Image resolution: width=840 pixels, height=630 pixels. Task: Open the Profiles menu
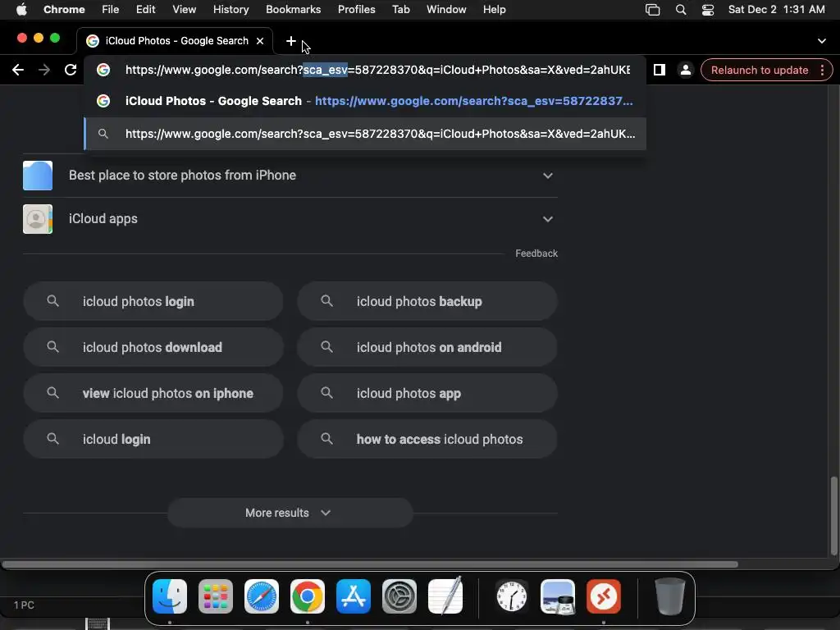click(356, 9)
